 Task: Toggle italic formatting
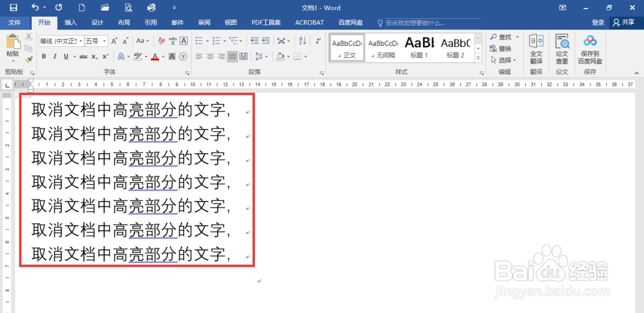pos(55,56)
